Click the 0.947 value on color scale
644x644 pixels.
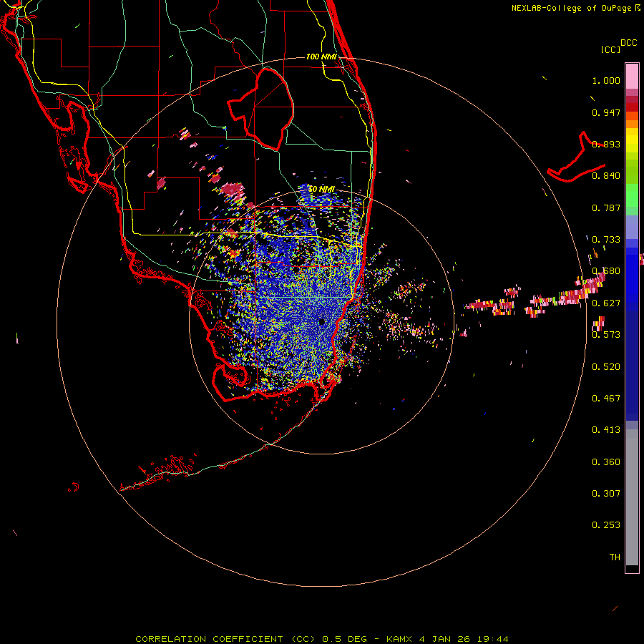tap(606, 113)
